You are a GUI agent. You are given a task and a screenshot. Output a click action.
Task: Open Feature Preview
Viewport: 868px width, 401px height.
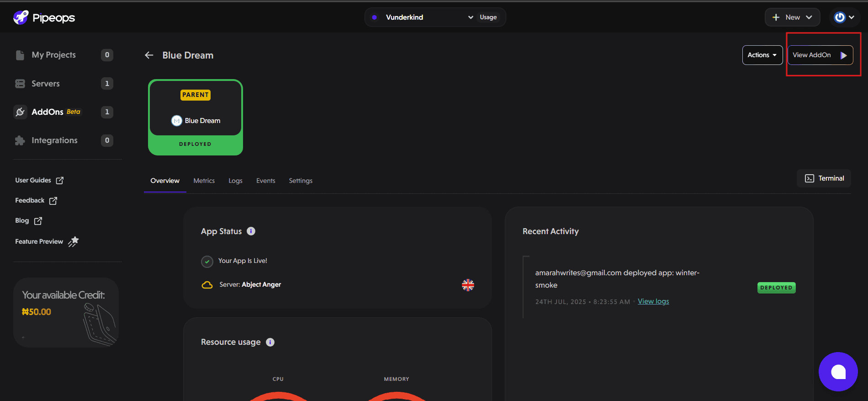(x=47, y=241)
